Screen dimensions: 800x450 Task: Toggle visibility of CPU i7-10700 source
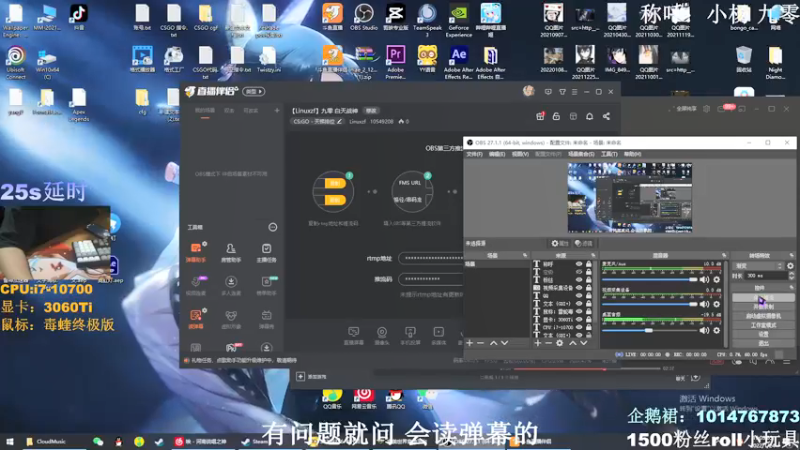tap(579, 327)
